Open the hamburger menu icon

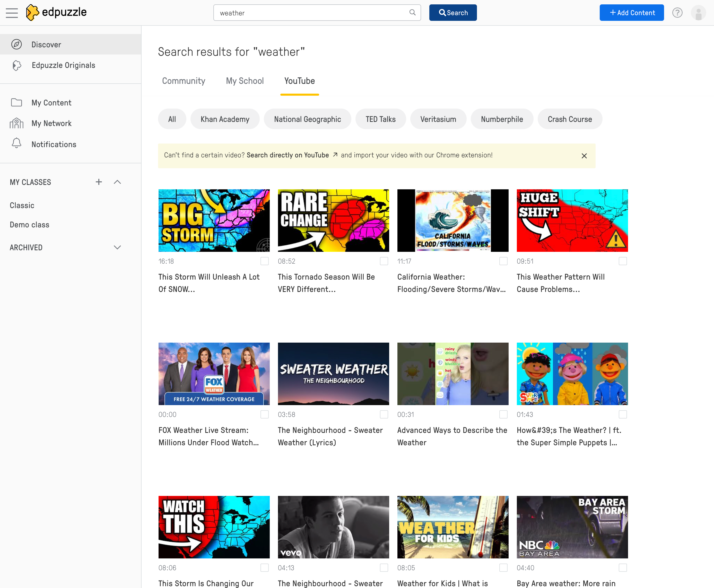coord(12,13)
